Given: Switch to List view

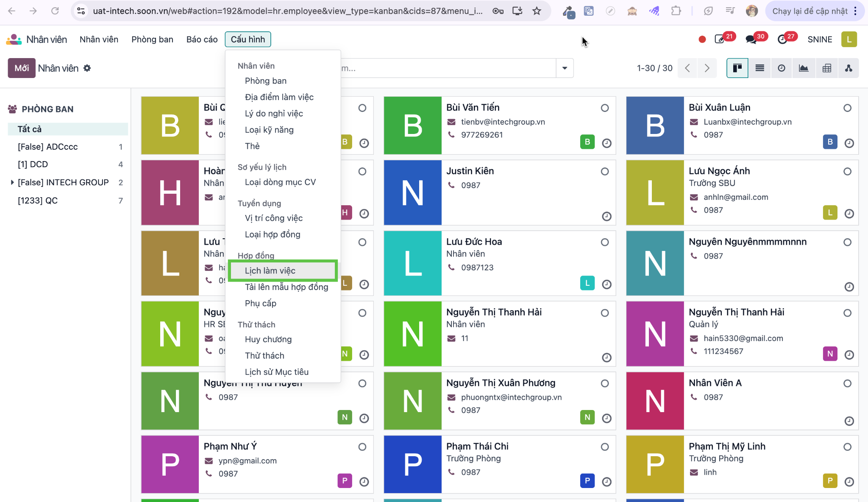Looking at the screenshot, I should tap(759, 68).
